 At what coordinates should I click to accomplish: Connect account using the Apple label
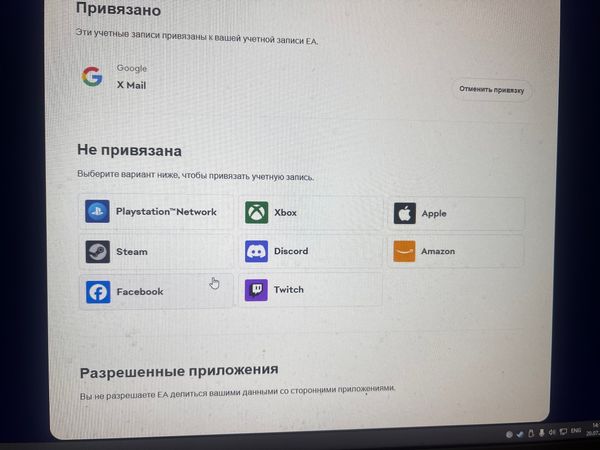tap(434, 214)
